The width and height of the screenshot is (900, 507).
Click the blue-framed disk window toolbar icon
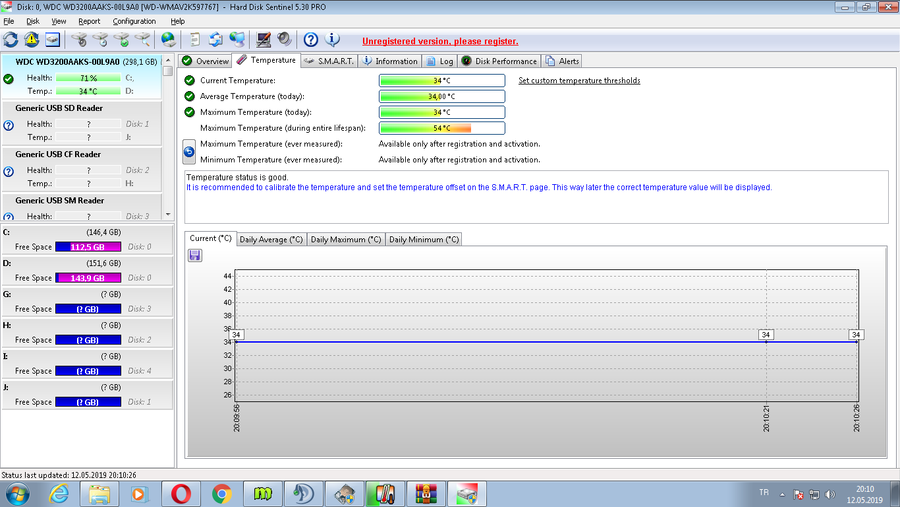click(x=52, y=40)
